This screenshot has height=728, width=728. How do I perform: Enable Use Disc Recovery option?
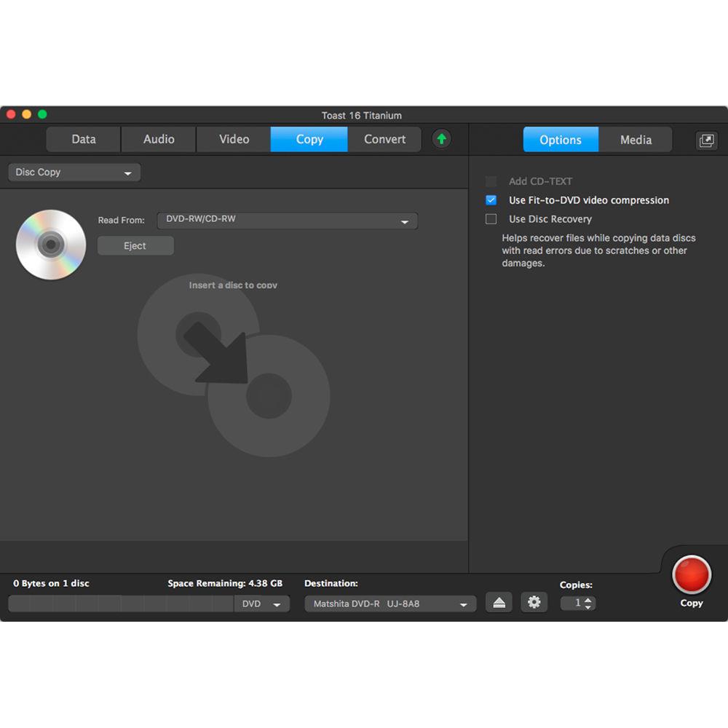point(491,219)
